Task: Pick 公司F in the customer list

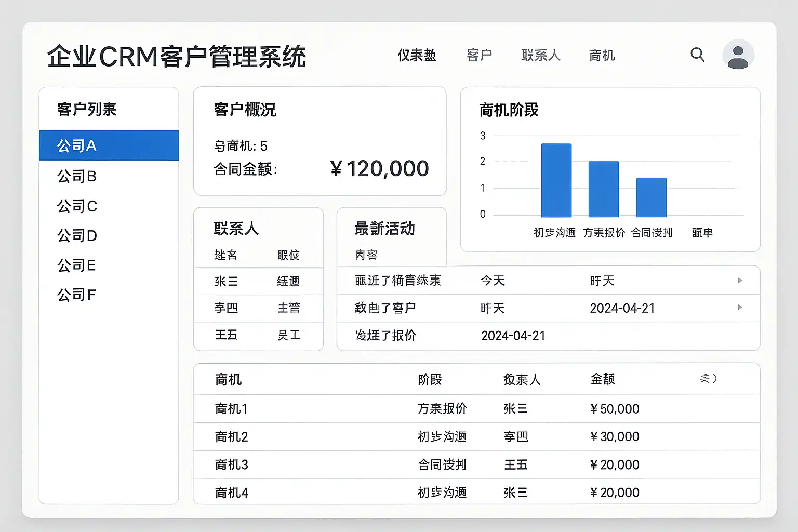Action: click(76, 295)
